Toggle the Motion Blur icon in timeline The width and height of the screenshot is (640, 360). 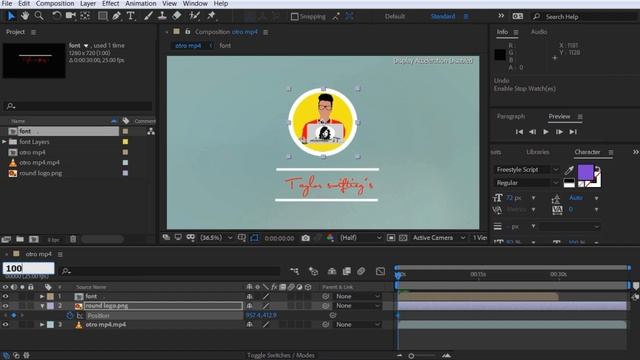tap(361, 271)
